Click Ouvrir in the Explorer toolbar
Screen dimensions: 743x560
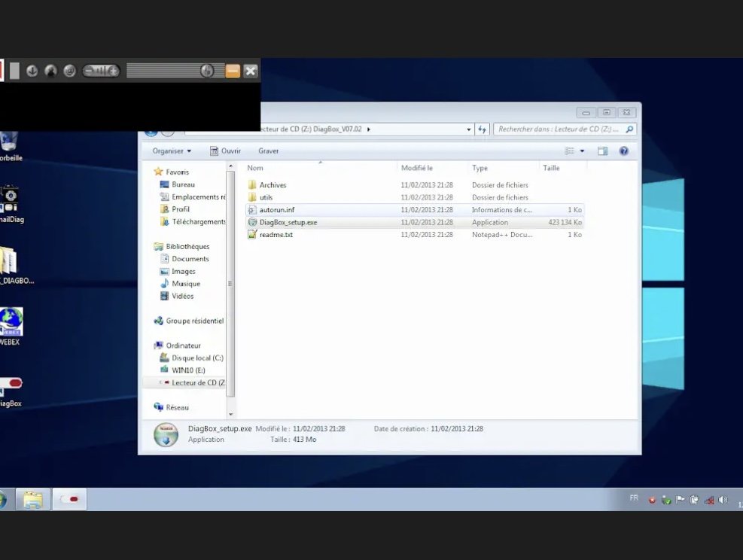(x=226, y=151)
